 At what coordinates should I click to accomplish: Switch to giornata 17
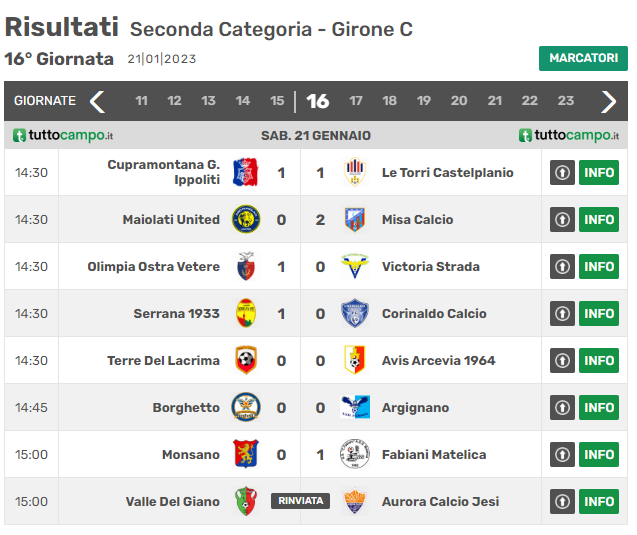(x=355, y=101)
